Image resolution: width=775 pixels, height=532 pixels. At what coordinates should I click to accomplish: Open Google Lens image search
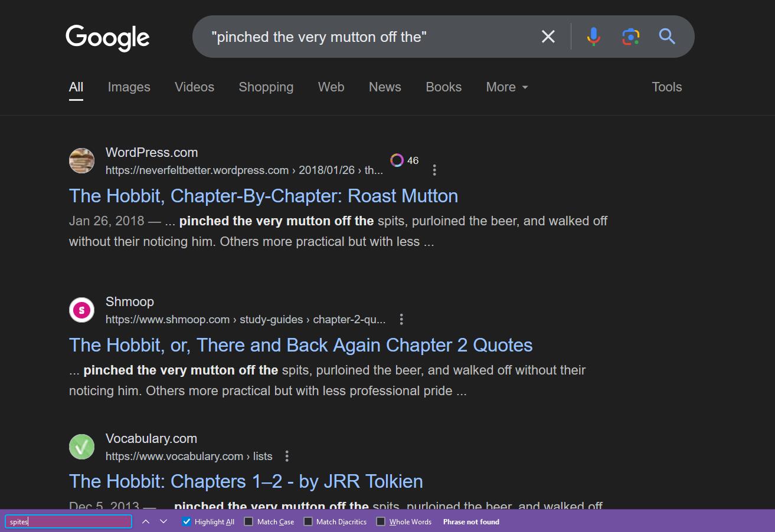(630, 37)
